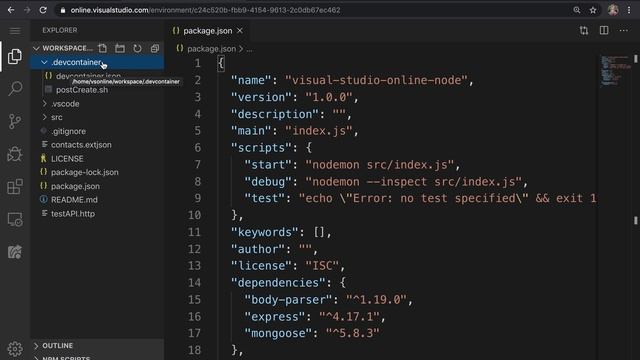This screenshot has width=640, height=360.
Task: Click the "body-parser" key on line 15
Action: 288,300
